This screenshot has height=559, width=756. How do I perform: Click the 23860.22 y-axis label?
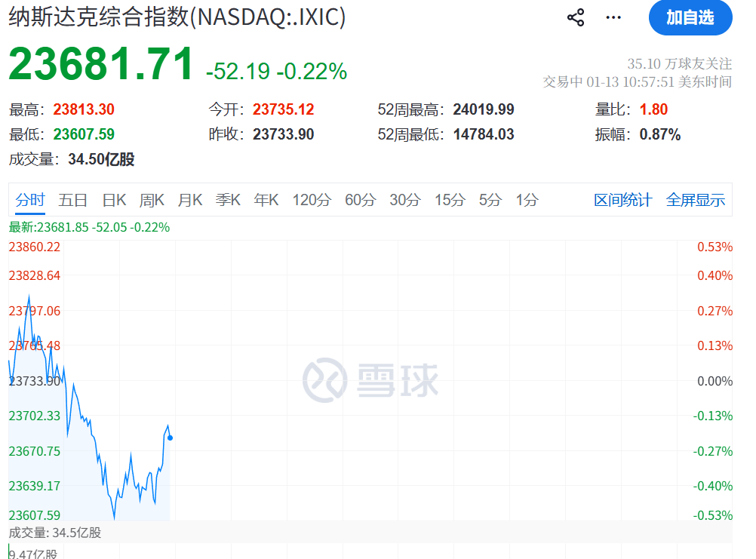pyautogui.click(x=35, y=247)
